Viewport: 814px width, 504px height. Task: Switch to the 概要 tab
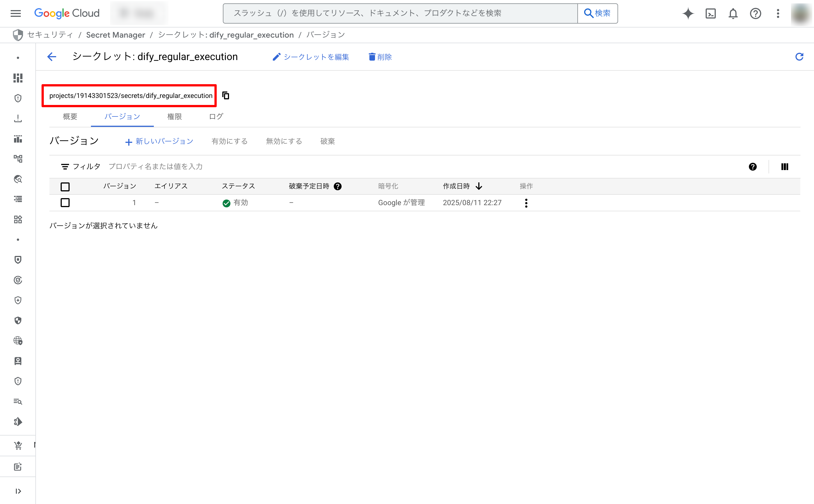(x=70, y=117)
